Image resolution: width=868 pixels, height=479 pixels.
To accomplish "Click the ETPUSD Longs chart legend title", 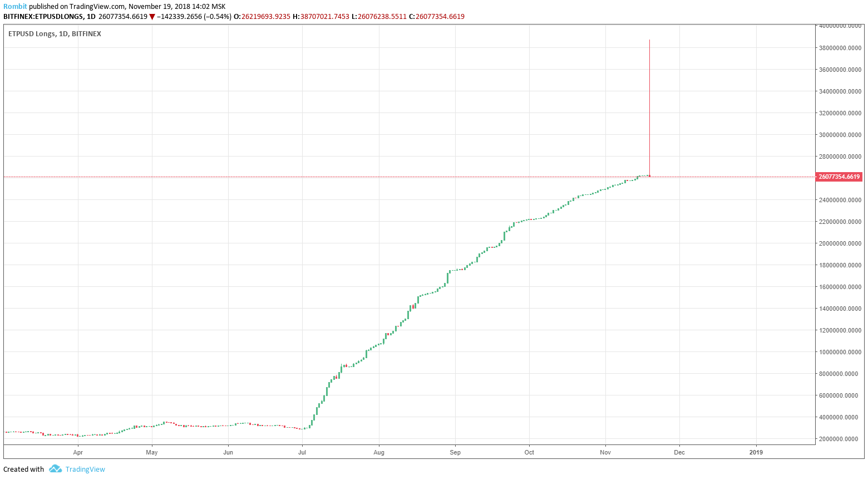I will click(55, 34).
